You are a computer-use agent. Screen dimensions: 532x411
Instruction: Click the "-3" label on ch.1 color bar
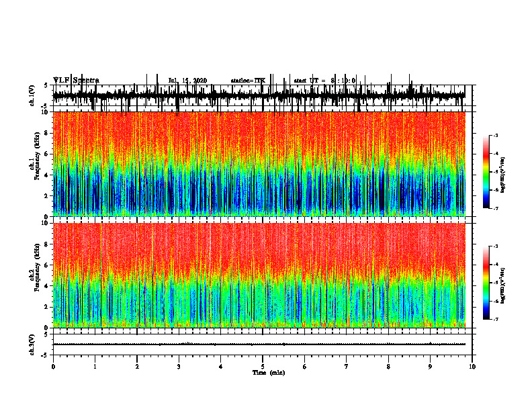496,135
